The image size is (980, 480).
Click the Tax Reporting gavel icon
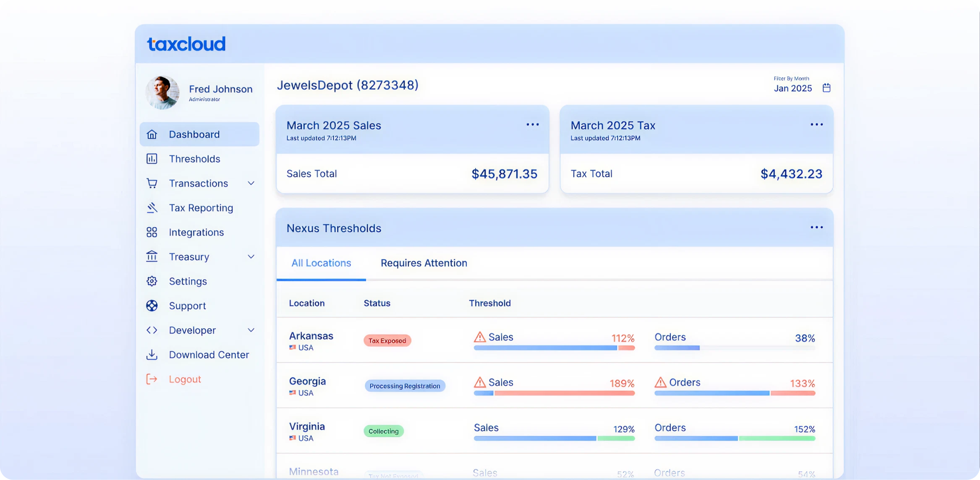(152, 208)
